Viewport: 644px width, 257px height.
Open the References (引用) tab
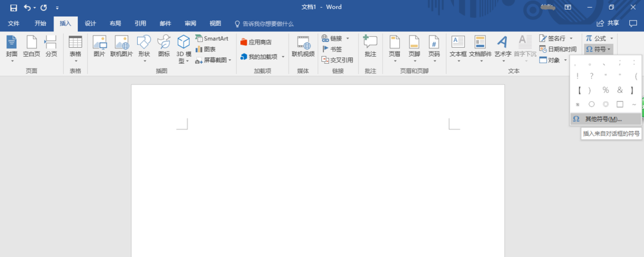[x=140, y=23]
